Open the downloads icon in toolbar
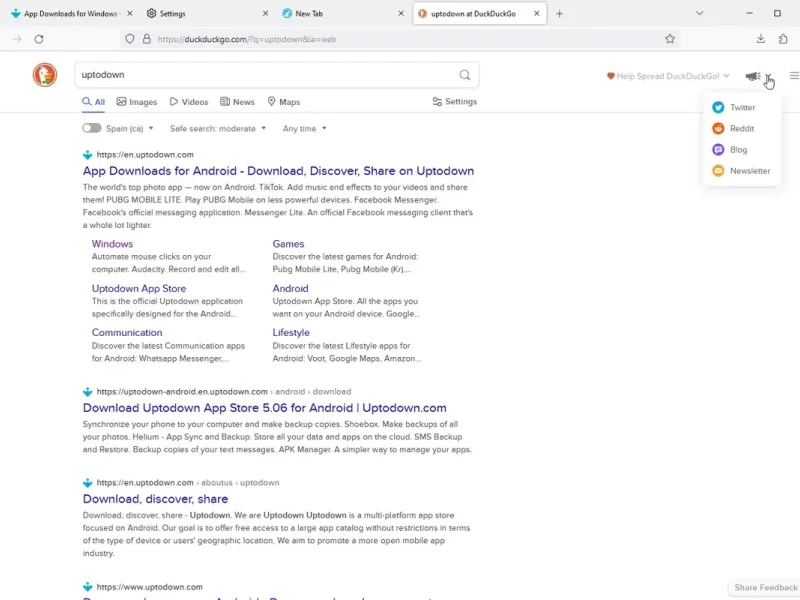This screenshot has height=600, width=800. (x=761, y=39)
